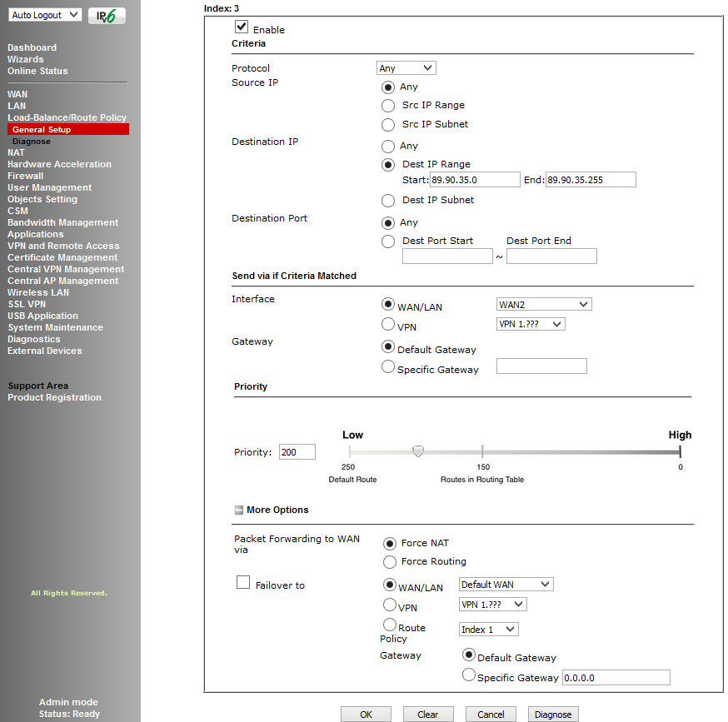
Task: Open System Maintenance menu
Action: point(55,327)
